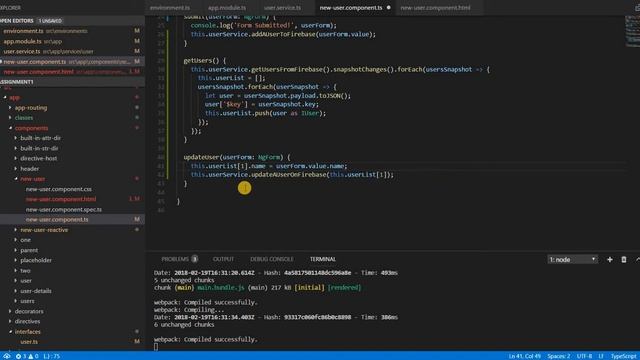Expand the users folder
This screenshot has width=640, height=360.
(x=27, y=301)
